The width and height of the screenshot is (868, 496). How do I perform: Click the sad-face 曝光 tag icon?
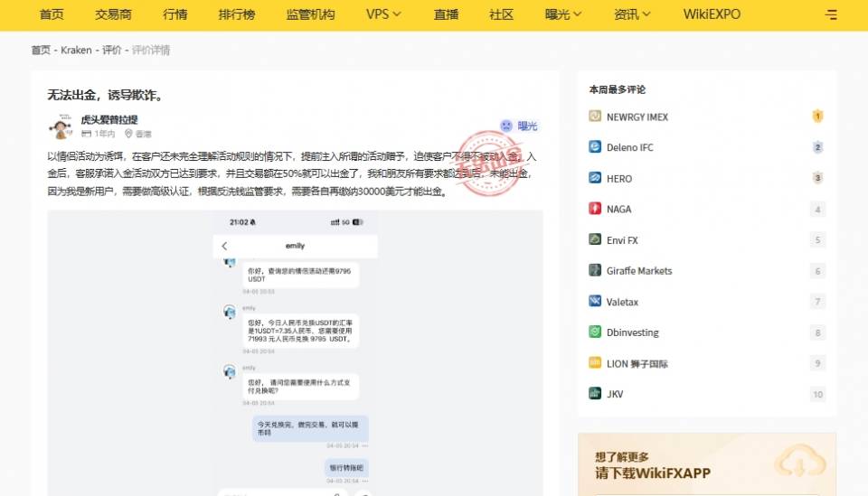click(x=506, y=126)
